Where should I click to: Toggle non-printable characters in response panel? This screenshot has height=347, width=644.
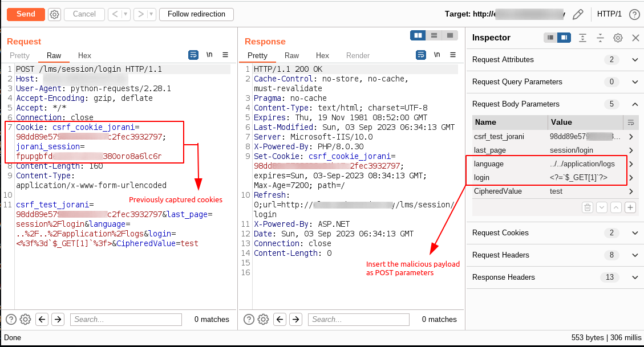pyautogui.click(x=437, y=55)
